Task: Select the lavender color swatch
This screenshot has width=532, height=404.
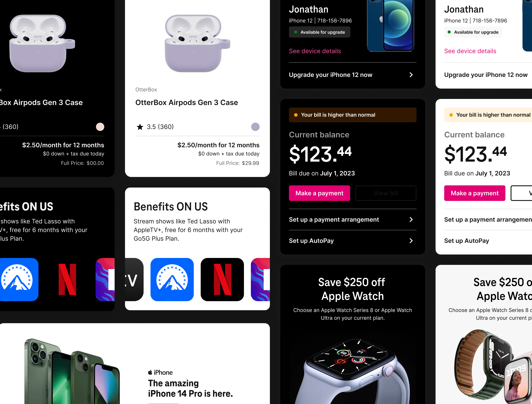Action: pyautogui.click(x=255, y=127)
